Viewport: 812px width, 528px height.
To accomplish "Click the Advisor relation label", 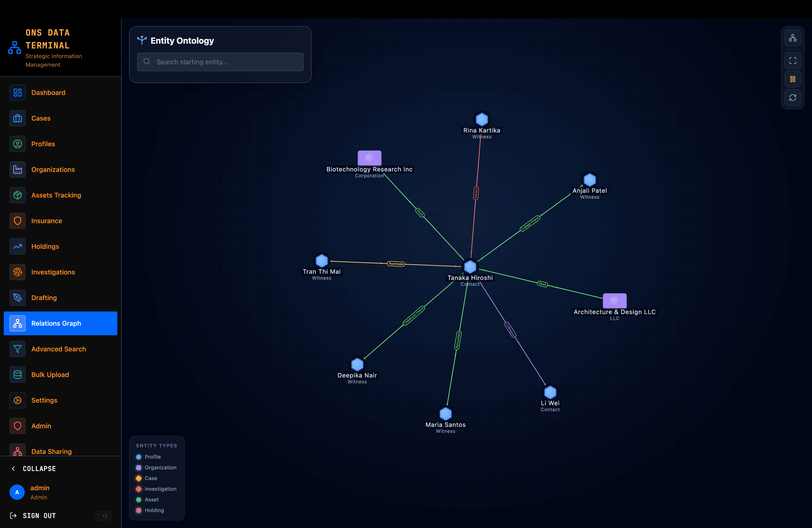I will (476, 193).
